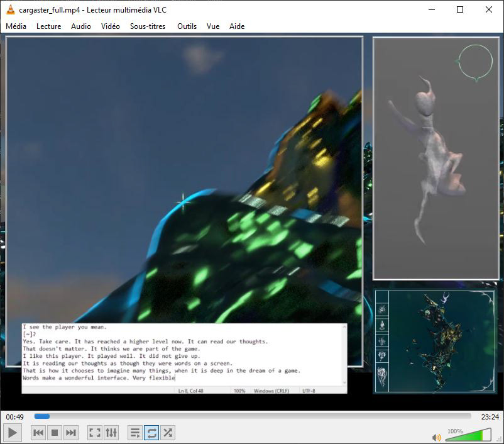Open the Aide menu
Image resolution: width=504 pixels, height=444 pixels.
click(x=237, y=26)
